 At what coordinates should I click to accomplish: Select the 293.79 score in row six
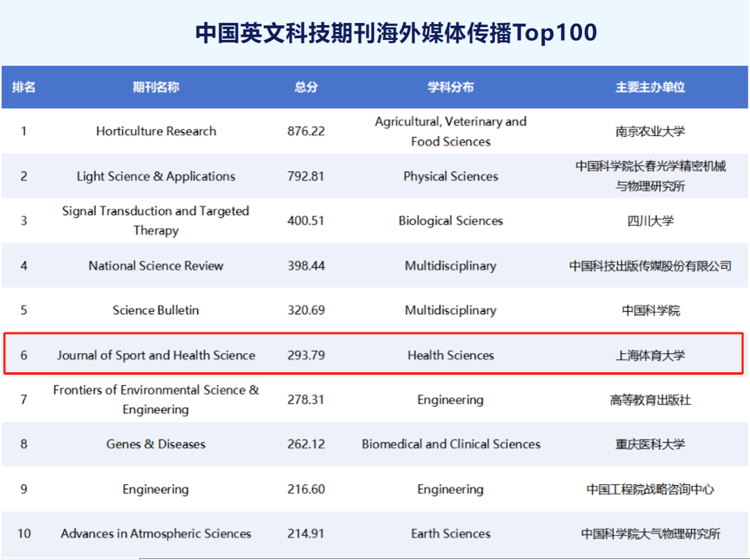[x=306, y=355]
